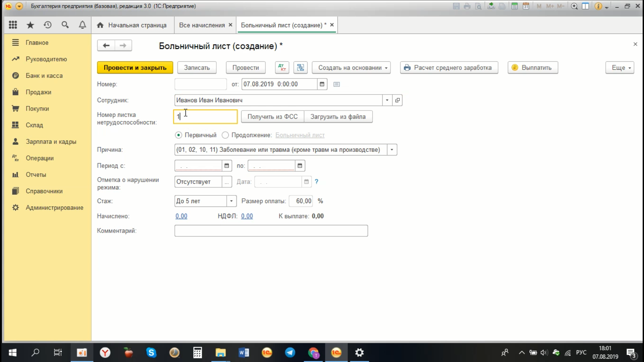The width and height of the screenshot is (644, 362).
Task: Click blue question mark help icon
Action: (316, 182)
